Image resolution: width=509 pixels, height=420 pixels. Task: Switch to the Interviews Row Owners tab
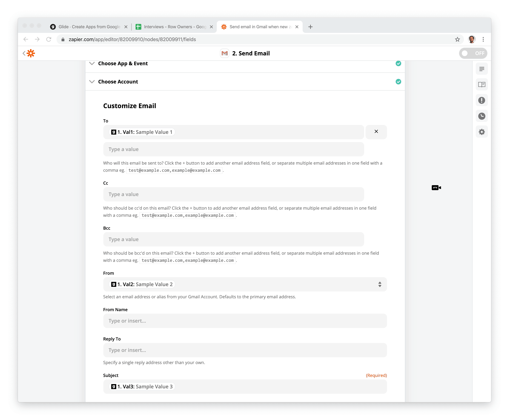tap(175, 27)
